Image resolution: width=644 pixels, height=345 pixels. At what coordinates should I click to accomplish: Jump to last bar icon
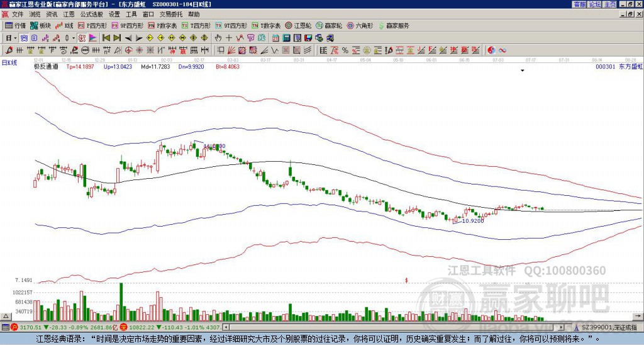coord(117,38)
